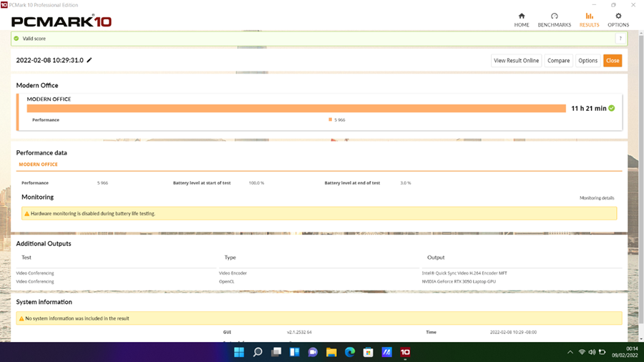Open Microsoft Store from taskbar
Screen dimensions: 644x362
pyautogui.click(x=369, y=352)
